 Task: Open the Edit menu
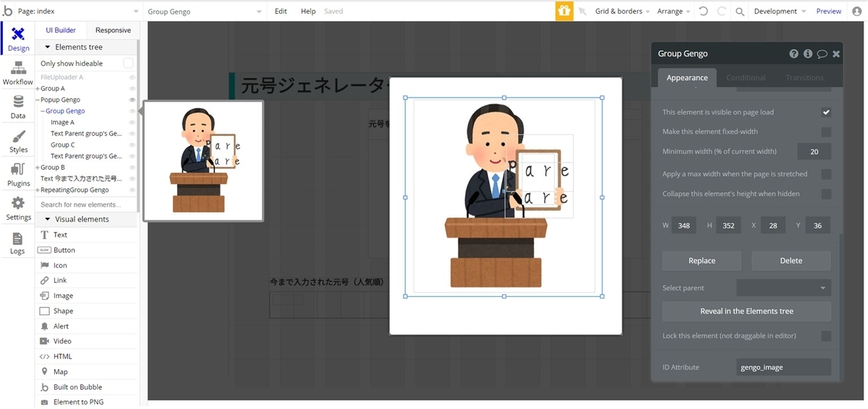[x=281, y=12]
